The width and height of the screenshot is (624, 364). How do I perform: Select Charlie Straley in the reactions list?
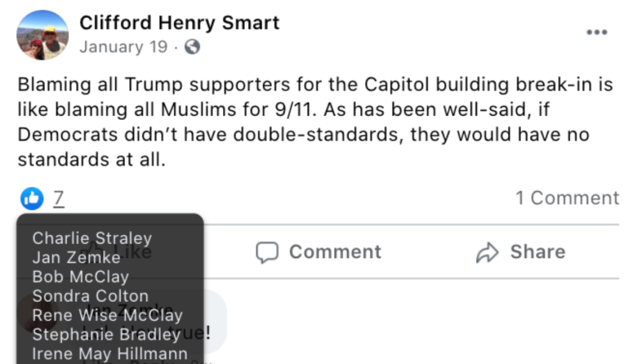click(x=92, y=238)
